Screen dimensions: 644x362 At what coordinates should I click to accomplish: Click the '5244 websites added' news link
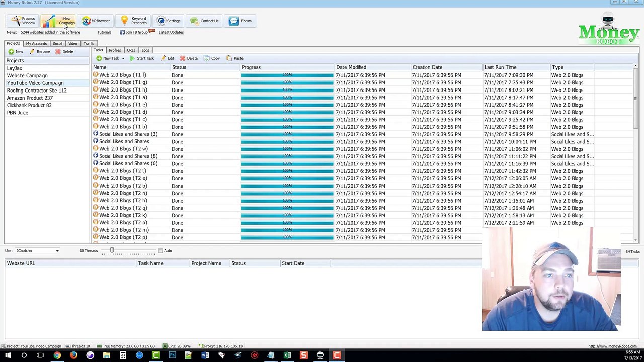click(50, 32)
